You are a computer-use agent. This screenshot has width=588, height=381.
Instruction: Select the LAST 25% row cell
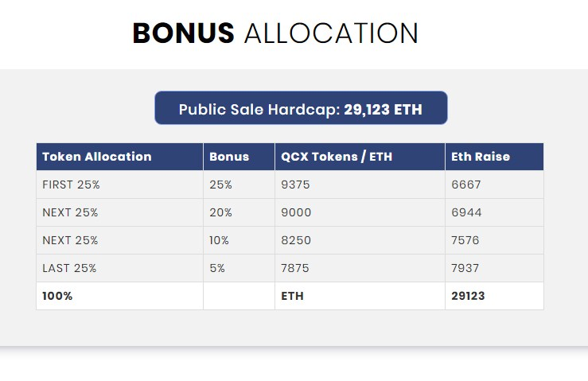[x=119, y=268]
